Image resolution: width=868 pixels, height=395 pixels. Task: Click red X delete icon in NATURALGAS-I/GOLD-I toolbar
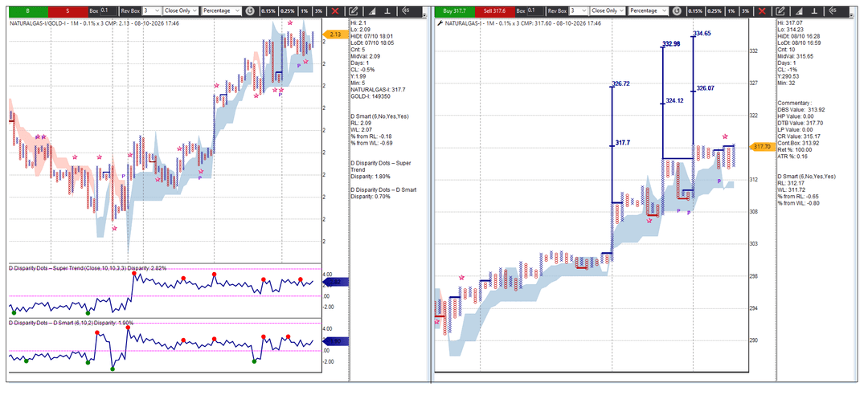click(335, 10)
